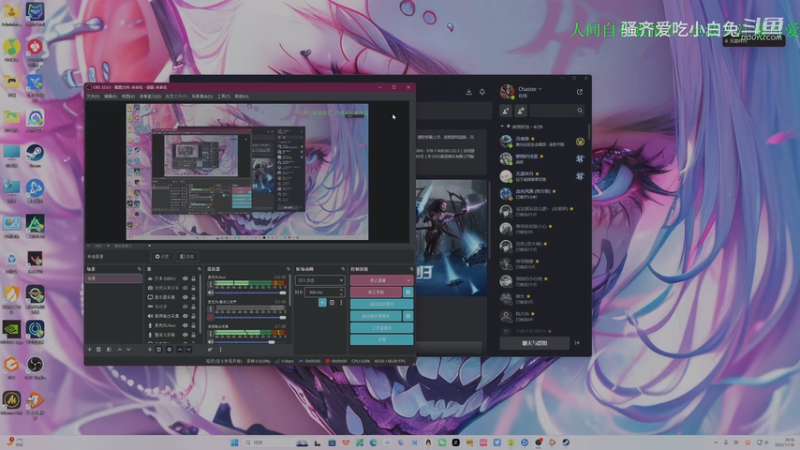Click the icon button beside stop recording
Viewport: 800px width, 450px height.
408,292
